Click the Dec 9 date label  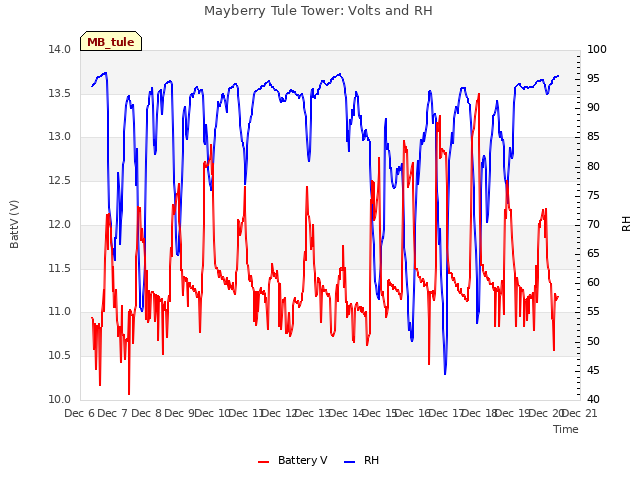(180, 413)
